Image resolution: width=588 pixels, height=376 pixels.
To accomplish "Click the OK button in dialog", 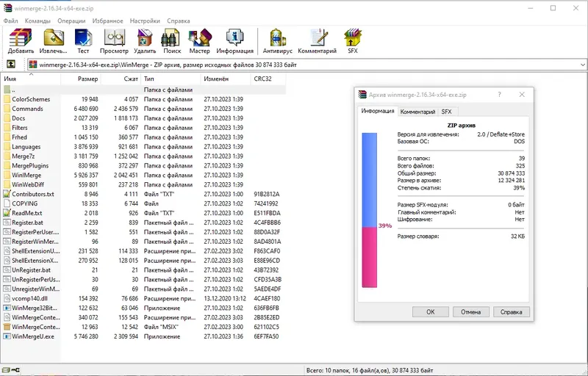I will click(x=431, y=311).
